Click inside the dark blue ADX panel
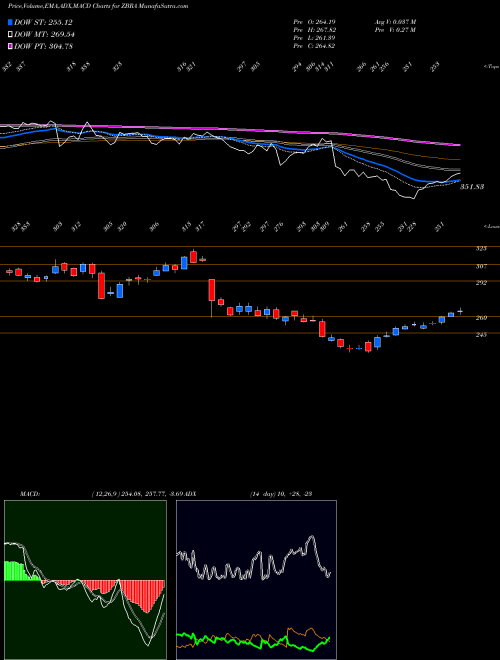The height and width of the screenshot is (660, 500). click(256, 580)
